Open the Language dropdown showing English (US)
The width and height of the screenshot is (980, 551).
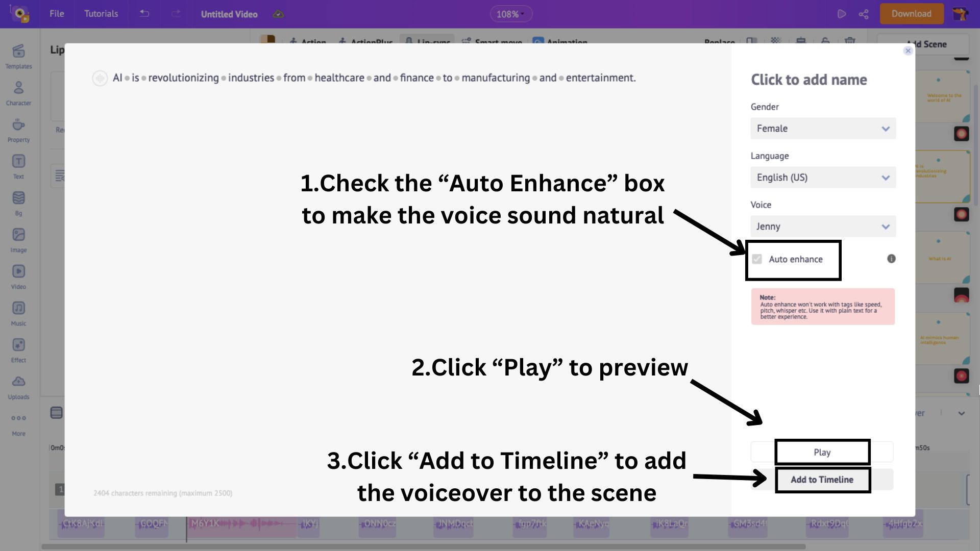coord(823,177)
